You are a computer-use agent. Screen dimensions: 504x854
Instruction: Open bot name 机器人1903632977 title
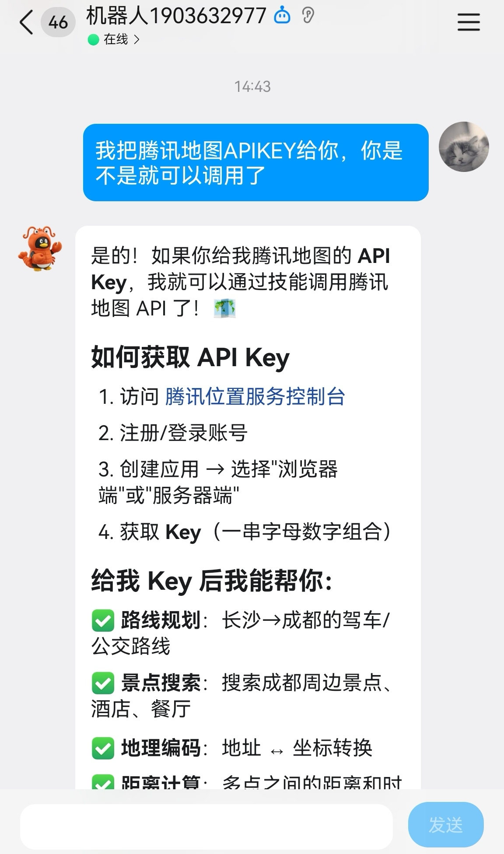pos(176,16)
